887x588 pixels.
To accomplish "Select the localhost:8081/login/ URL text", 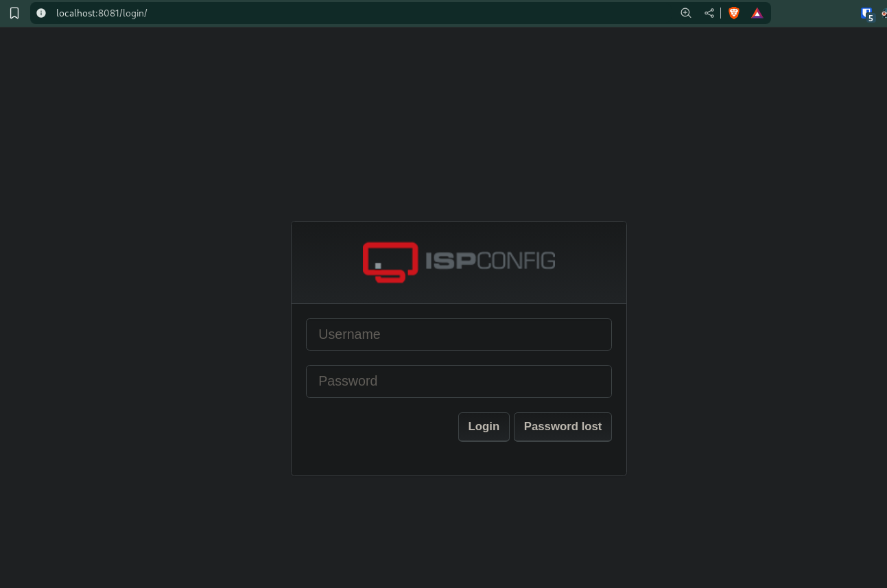I will 102,13.
